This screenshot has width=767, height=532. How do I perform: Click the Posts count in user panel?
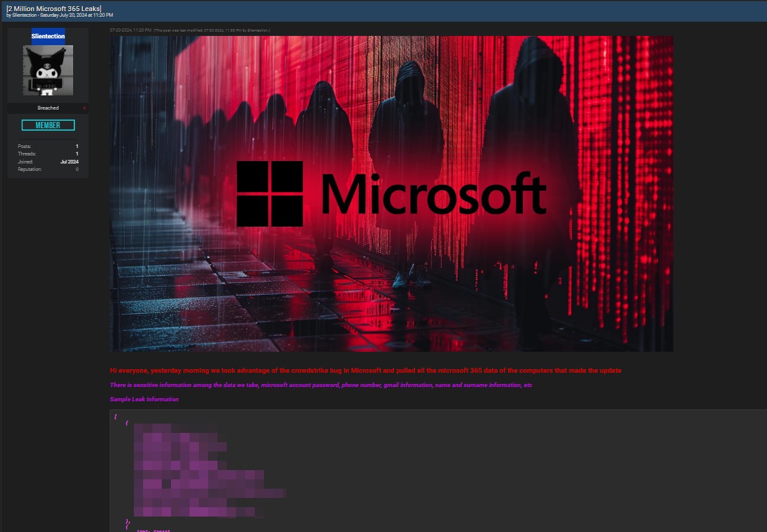pyautogui.click(x=77, y=146)
